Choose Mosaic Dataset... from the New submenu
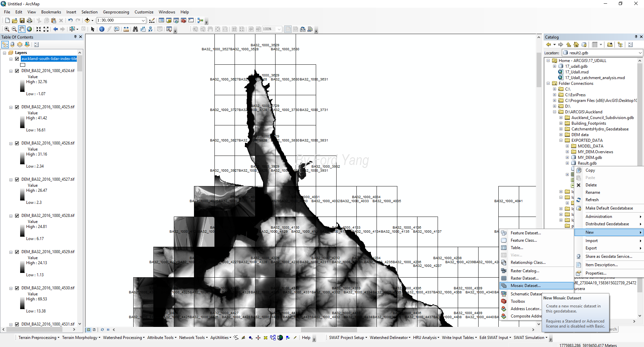Screen dimensions: 644x347 [x=536, y=286]
